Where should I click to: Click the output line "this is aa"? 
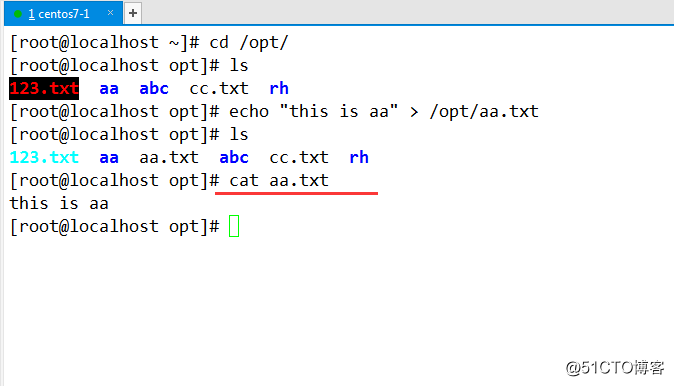(x=59, y=203)
